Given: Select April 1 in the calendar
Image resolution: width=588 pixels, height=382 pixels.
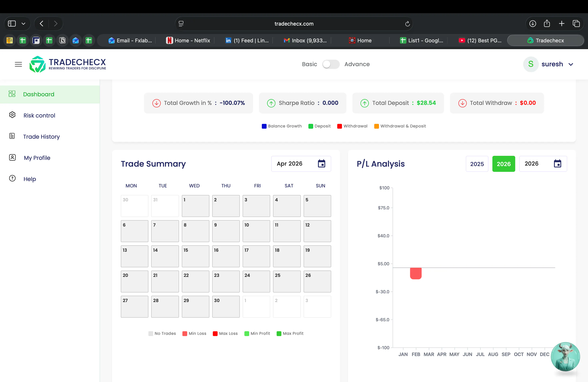Looking at the screenshot, I should coord(195,206).
